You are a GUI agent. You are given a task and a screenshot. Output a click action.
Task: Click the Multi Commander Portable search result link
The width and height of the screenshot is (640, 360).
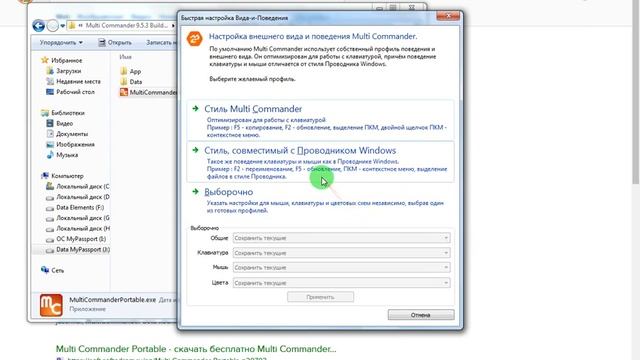point(196,349)
